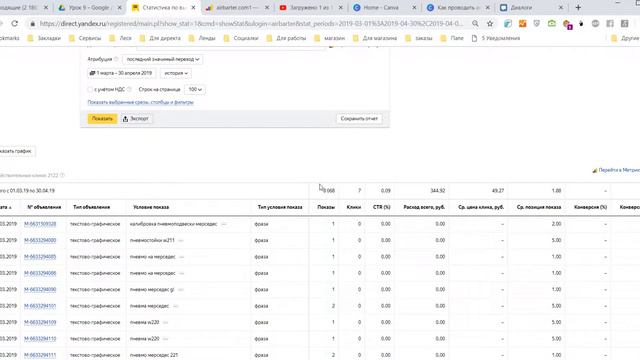Open ad link M-6633294000
640x360 pixels.
pos(40,240)
